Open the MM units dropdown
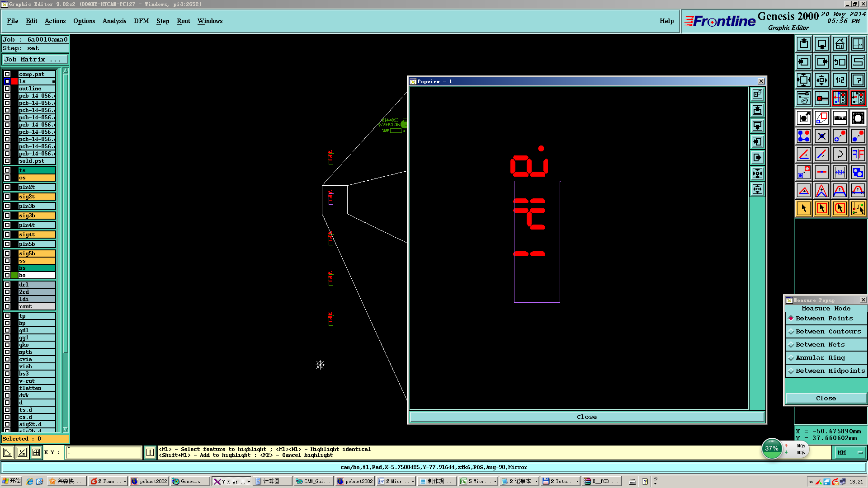 coord(850,452)
